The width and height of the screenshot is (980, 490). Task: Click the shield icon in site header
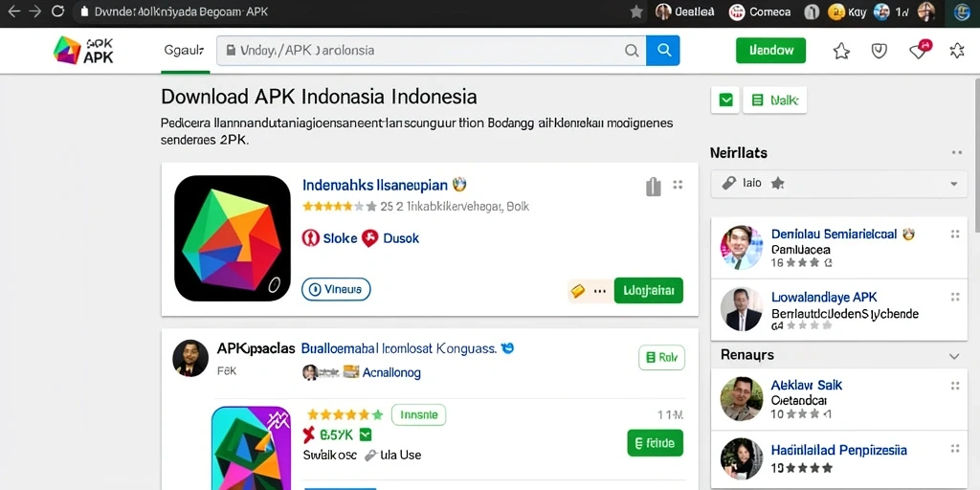pyautogui.click(x=880, y=51)
